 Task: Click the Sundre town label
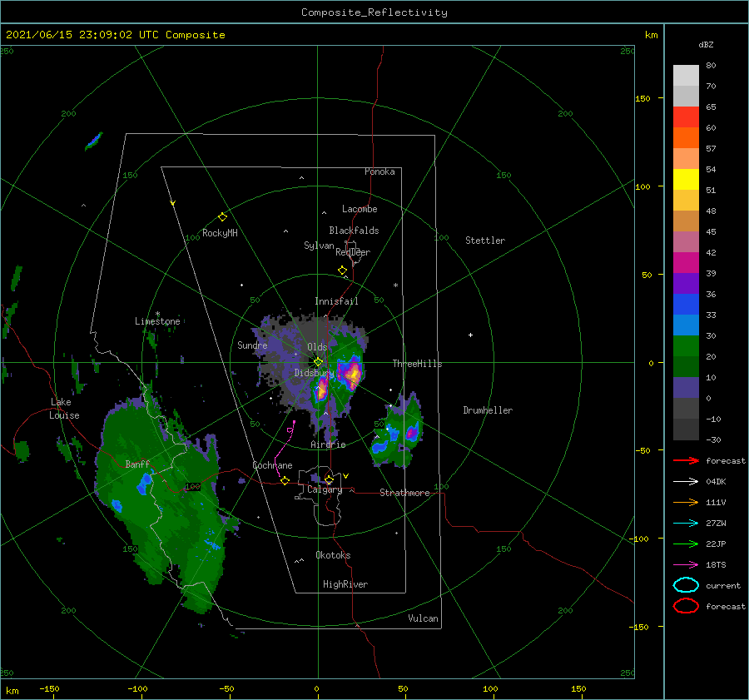click(252, 345)
